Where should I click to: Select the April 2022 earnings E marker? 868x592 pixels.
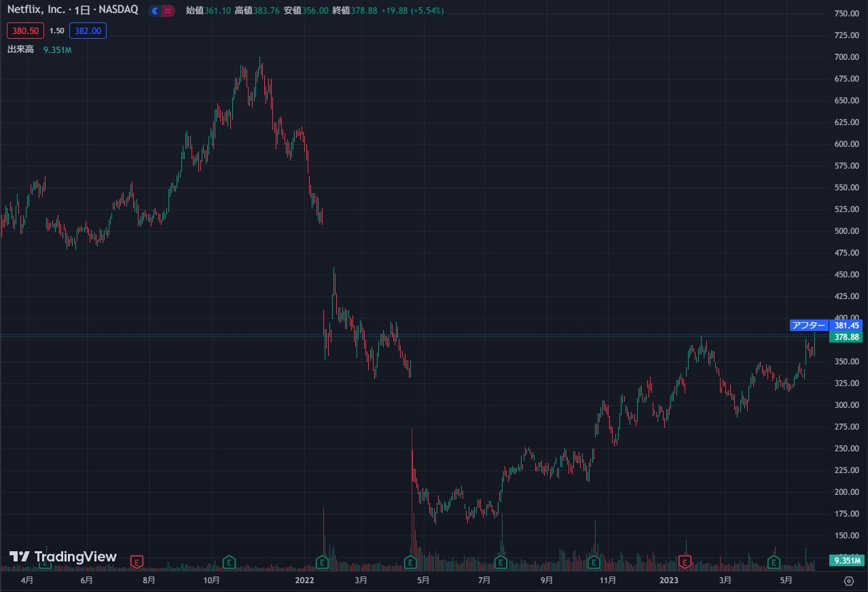(411, 562)
